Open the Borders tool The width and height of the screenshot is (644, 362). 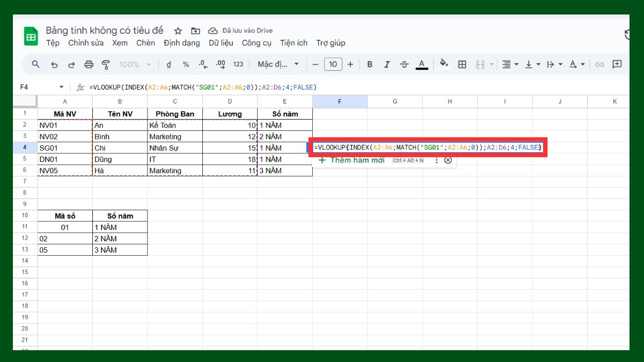coord(462,64)
